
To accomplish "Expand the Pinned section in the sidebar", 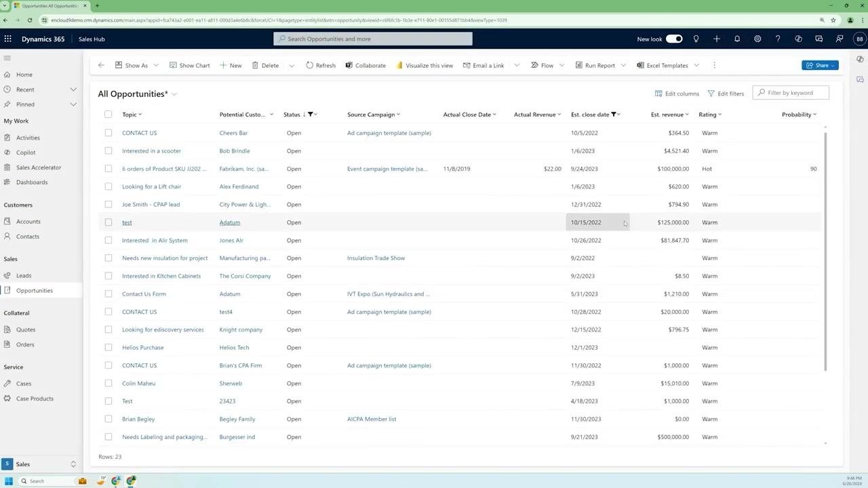I will coord(73,104).
